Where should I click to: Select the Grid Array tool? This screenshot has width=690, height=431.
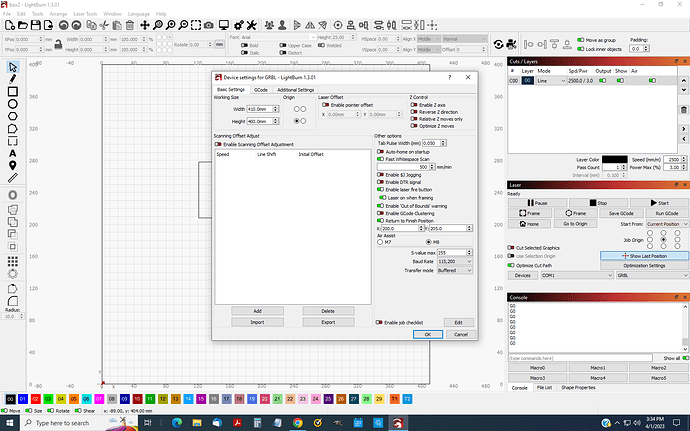[x=13, y=262]
